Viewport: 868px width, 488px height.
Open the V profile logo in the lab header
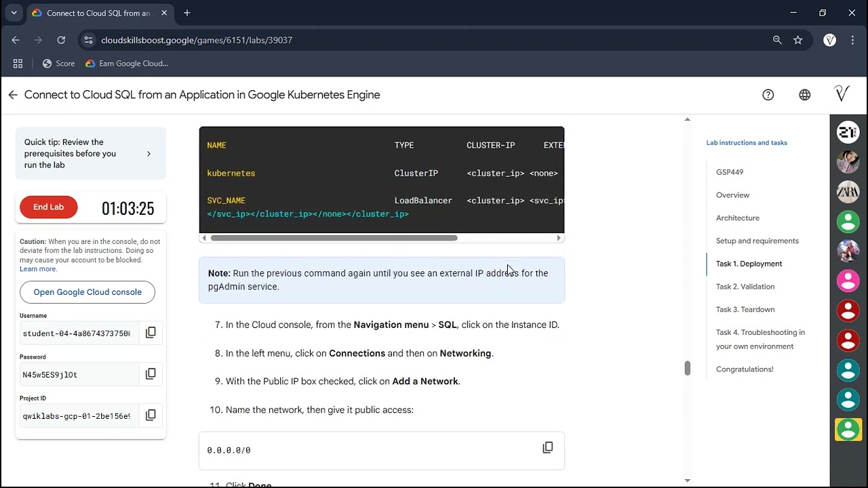click(x=842, y=94)
